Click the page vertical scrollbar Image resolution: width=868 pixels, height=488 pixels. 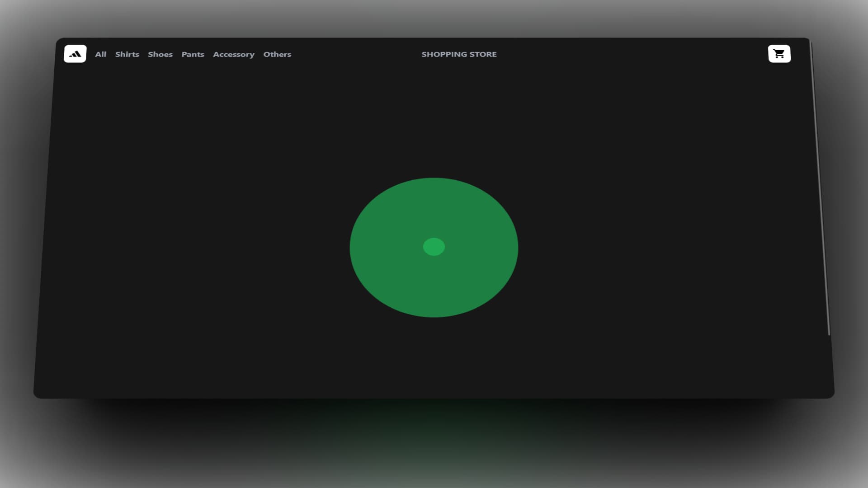[x=820, y=188]
